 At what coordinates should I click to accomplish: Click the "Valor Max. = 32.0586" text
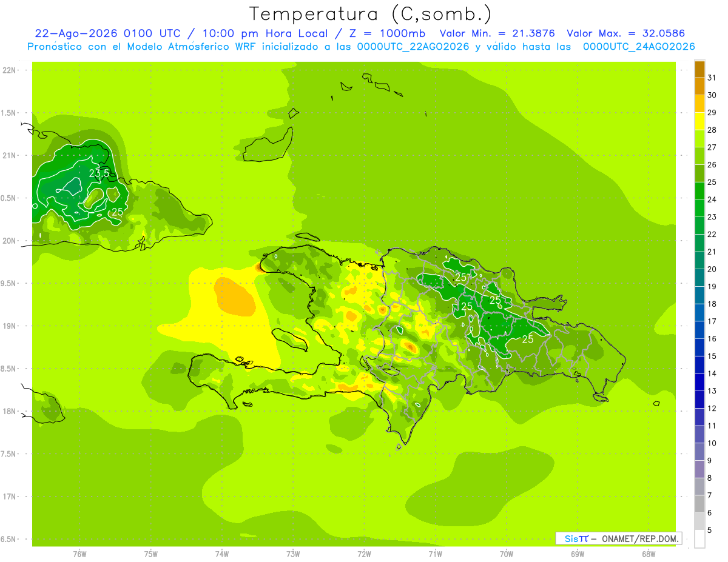[x=625, y=33]
